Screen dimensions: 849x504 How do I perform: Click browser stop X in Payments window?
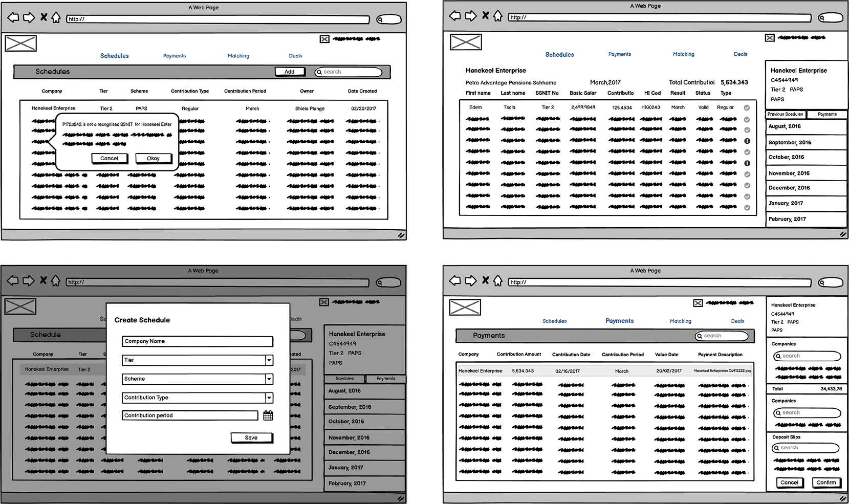(x=486, y=280)
